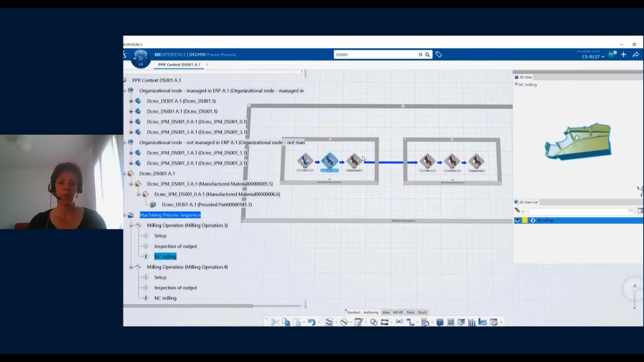Click the tree panel horizontal scrollbar
The image size is (644, 362).
click(x=189, y=306)
